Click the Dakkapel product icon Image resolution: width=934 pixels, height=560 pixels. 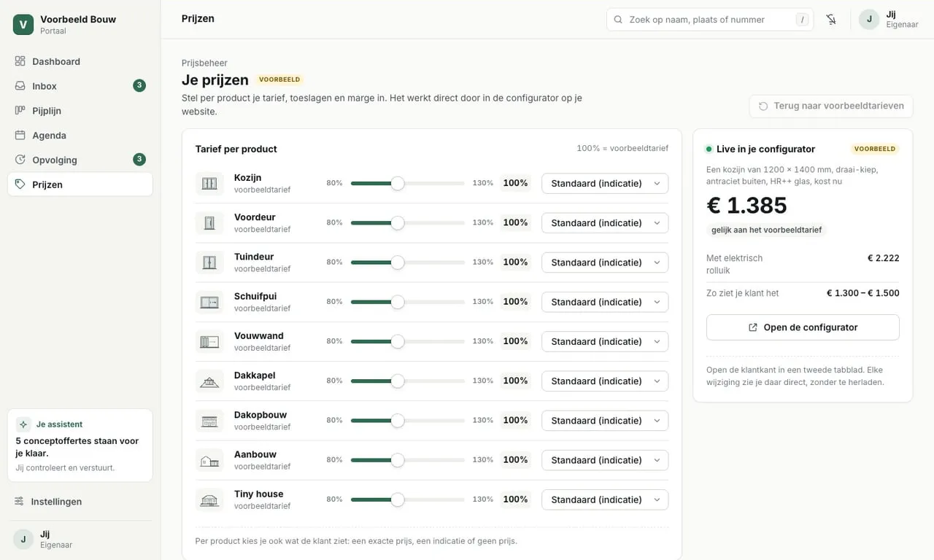coord(209,381)
